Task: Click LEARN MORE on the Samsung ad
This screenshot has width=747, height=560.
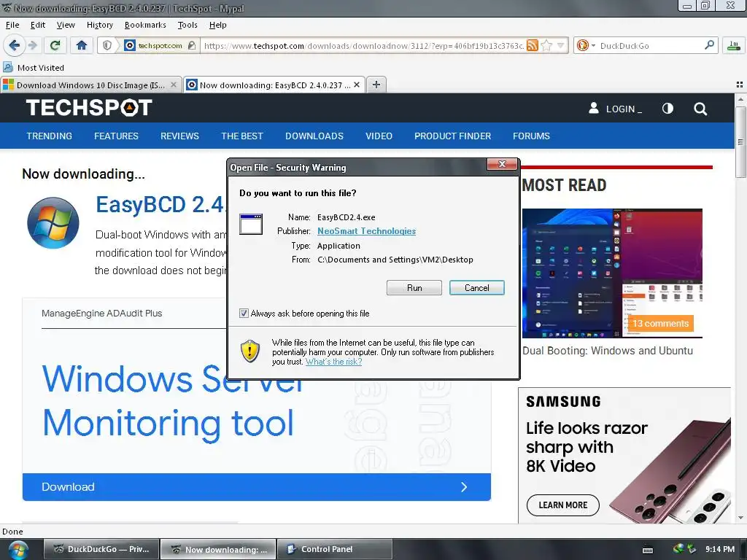Action: pyautogui.click(x=563, y=505)
